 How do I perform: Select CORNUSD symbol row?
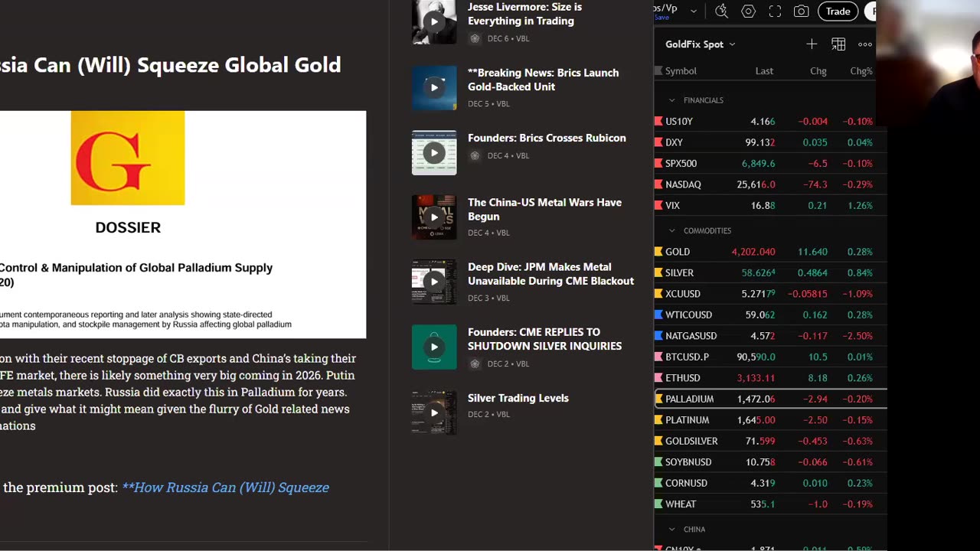tap(770, 483)
